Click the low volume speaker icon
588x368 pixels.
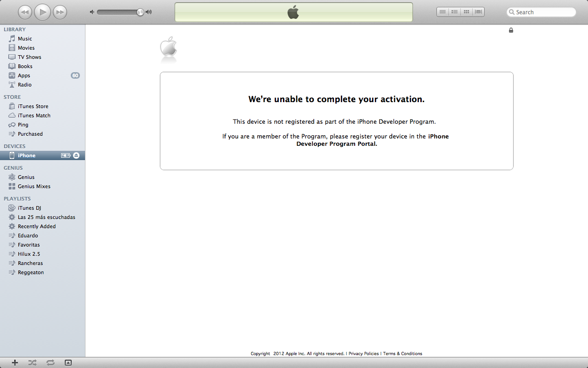(92, 12)
